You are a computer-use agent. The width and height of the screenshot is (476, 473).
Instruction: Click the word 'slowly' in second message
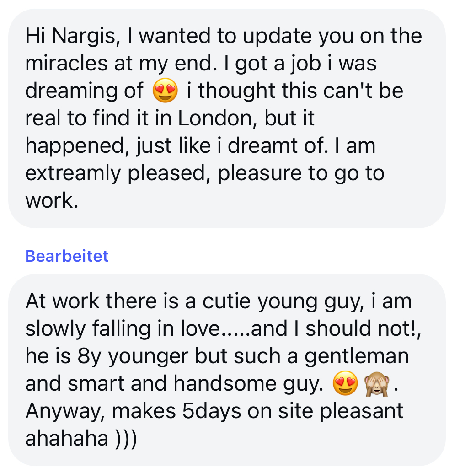click(x=55, y=330)
